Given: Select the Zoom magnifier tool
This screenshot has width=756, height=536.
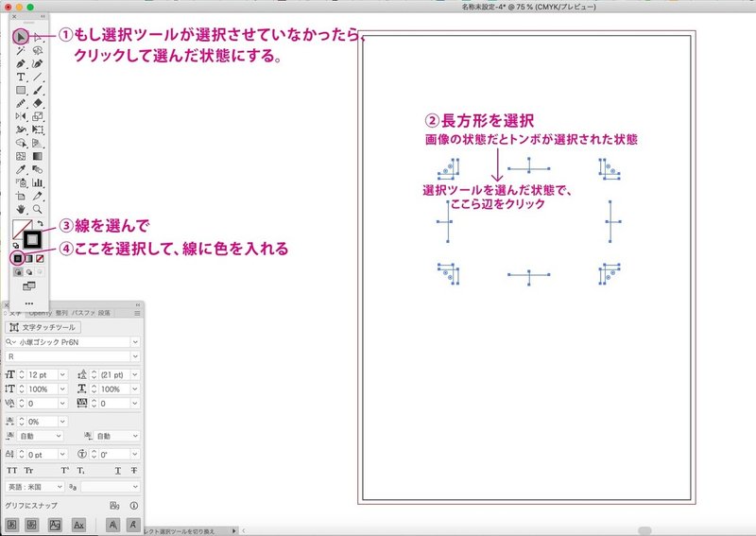Looking at the screenshot, I should click(x=38, y=209).
